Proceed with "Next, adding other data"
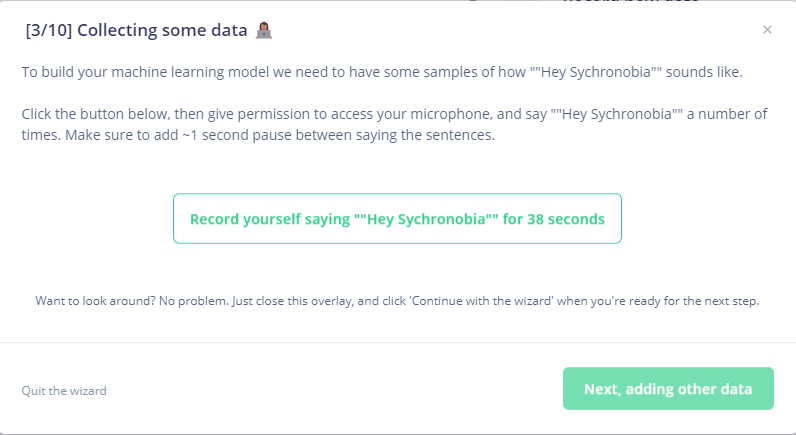 point(668,388)
